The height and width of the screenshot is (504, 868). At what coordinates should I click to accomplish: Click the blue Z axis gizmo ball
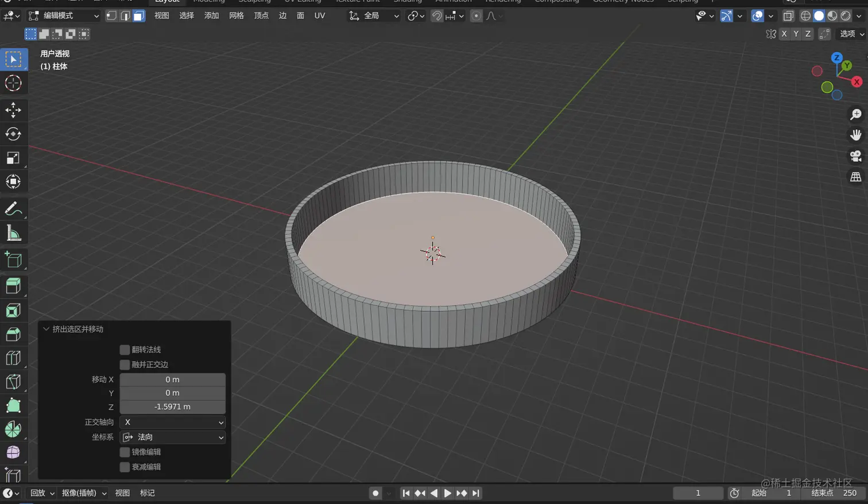click(x=836, y=57)
